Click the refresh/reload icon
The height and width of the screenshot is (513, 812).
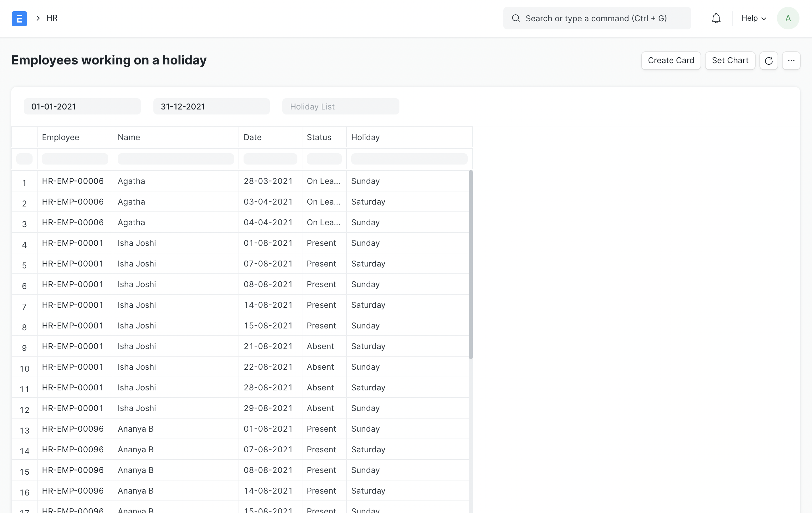click(x=768, y=60)
